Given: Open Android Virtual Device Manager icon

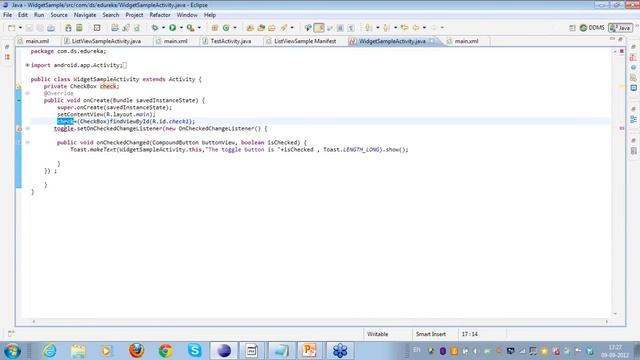Looking at the screenshot, I should [x=79, y=28].
